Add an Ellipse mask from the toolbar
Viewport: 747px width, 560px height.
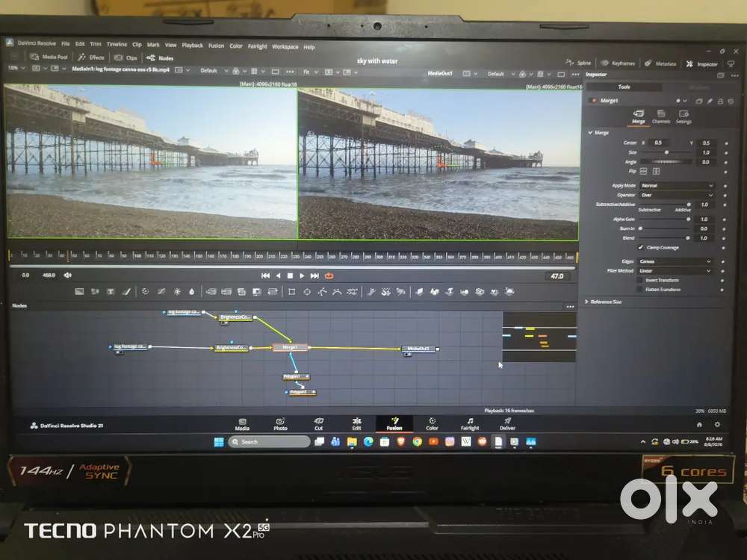click(307, 291)
